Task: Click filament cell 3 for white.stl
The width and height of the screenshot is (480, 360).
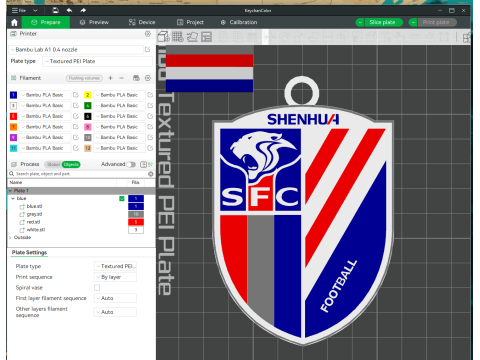Action: tap(136, 230)
